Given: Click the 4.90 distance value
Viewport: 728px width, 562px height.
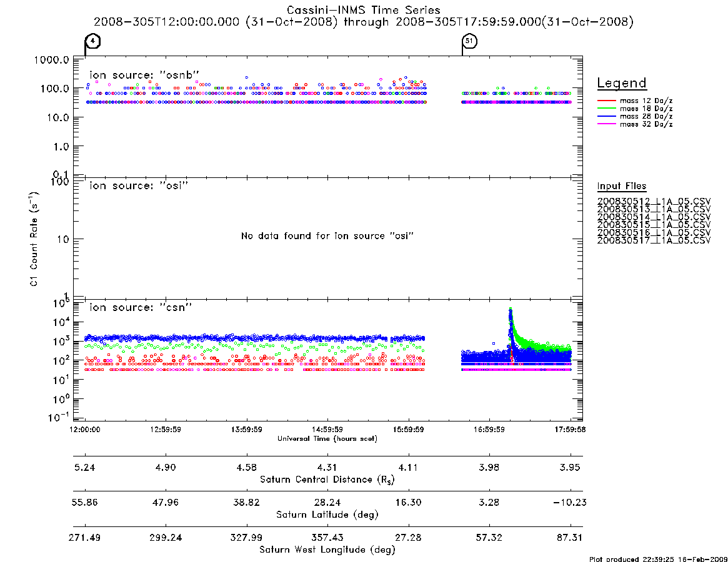Looking at the screenshot, I should point(166,467).
